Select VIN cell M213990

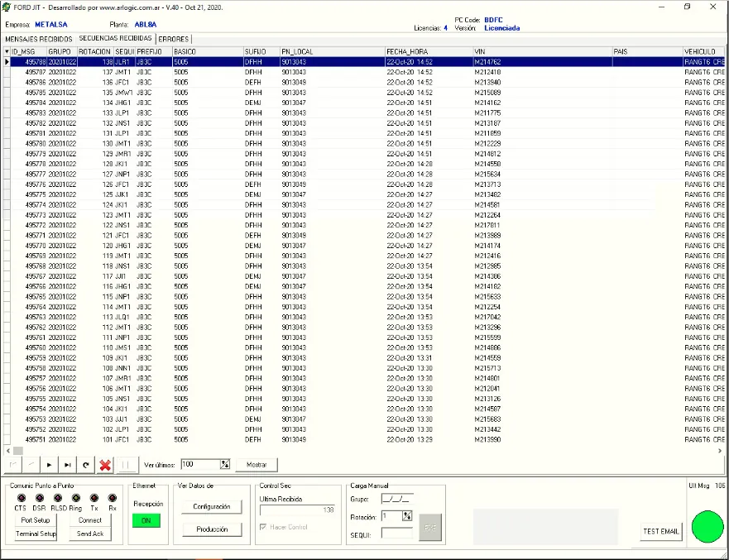pyautogui.click(x=543, y=439)
